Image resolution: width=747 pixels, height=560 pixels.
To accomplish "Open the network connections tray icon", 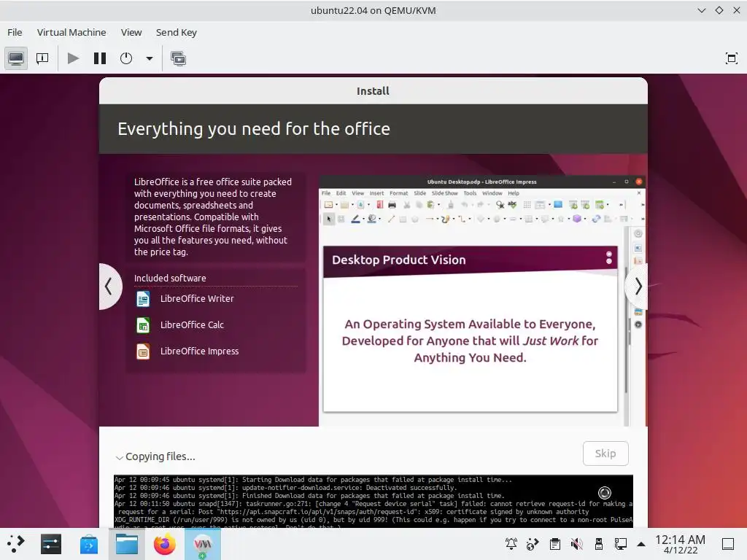I will click(621, 544).
